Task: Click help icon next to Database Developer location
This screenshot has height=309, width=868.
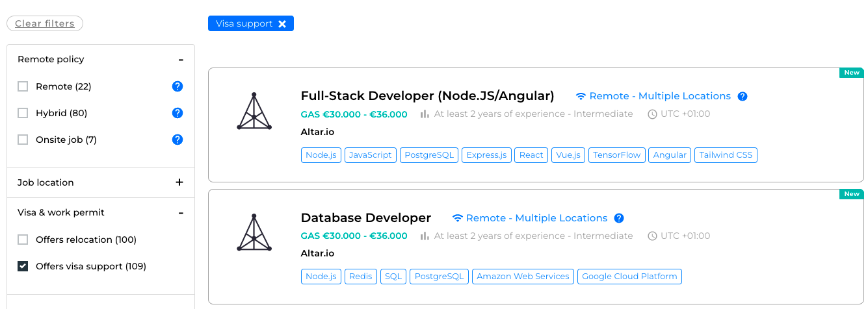Action: pyautogui.click(x=619, y=218)
